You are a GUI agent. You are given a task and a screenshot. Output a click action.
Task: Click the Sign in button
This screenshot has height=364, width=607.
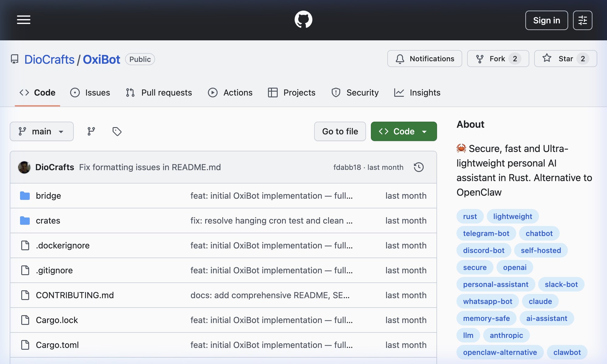[x=546, y=20]
